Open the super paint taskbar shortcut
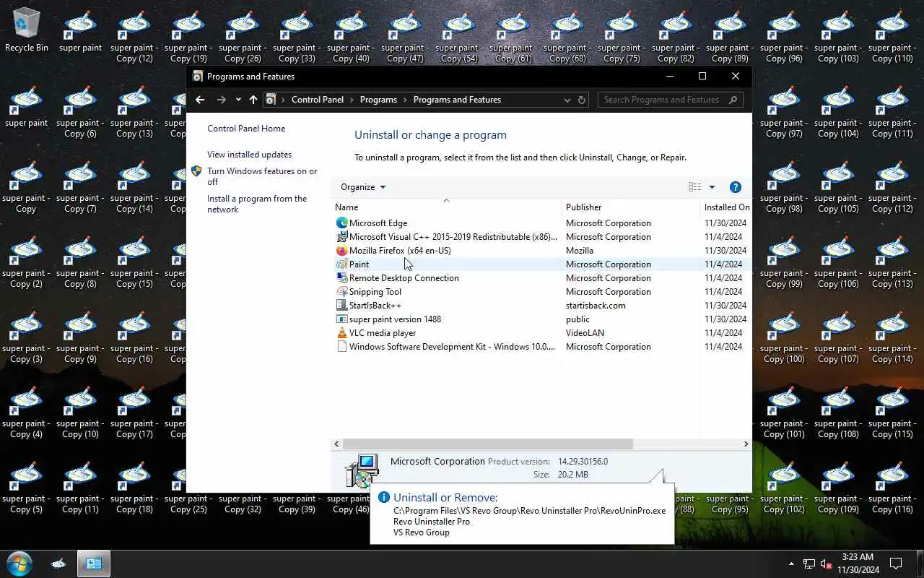The width and height of the screenshot is (924, 578). click(60, 564)
